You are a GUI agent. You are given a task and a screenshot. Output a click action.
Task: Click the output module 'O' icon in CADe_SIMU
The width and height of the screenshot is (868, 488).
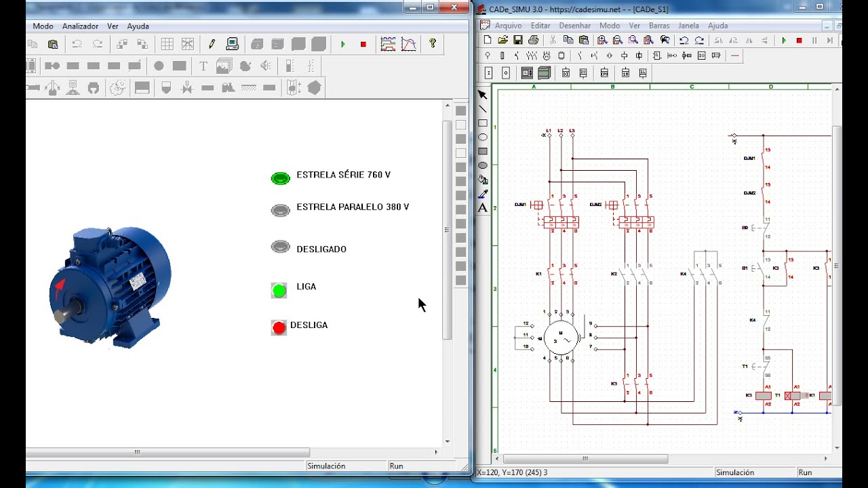click(x=505, y=73)
